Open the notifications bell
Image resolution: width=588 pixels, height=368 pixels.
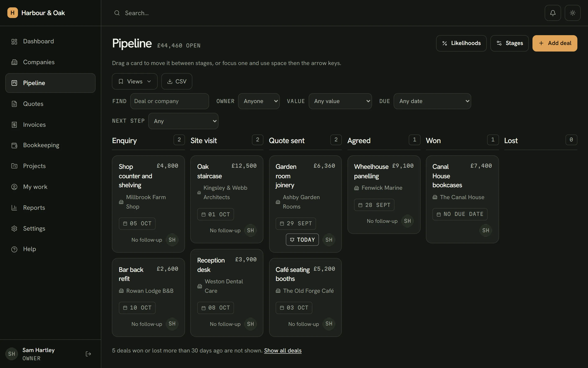click(552, 13)
